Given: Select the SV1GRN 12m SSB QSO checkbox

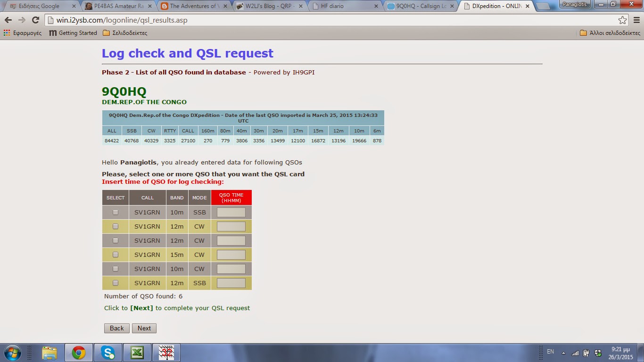Looking at the screenshot, I should coord(115,283).
